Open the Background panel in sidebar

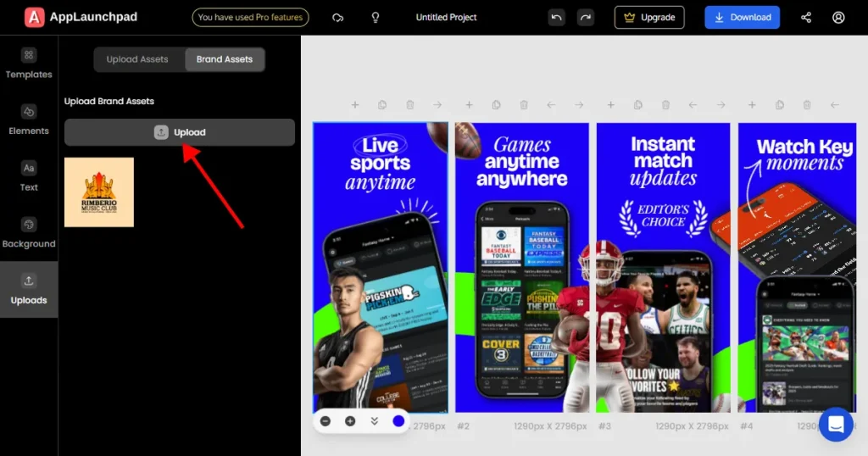(29, 233)
